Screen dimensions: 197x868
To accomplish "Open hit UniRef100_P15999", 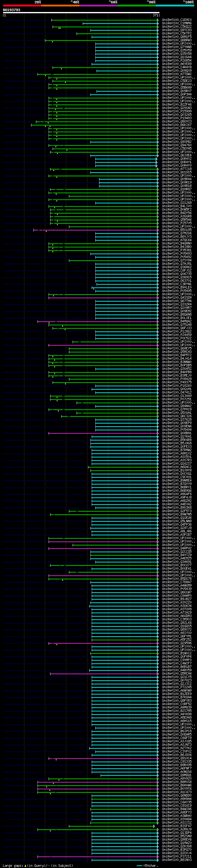I will point(176,111).
